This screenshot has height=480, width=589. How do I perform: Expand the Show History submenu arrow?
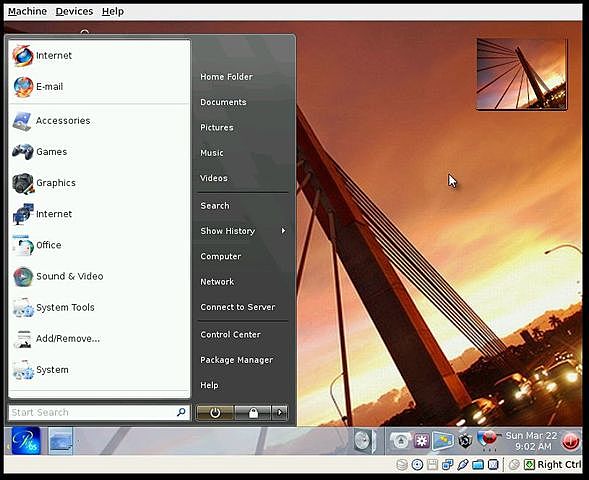[x=283, y=231]
